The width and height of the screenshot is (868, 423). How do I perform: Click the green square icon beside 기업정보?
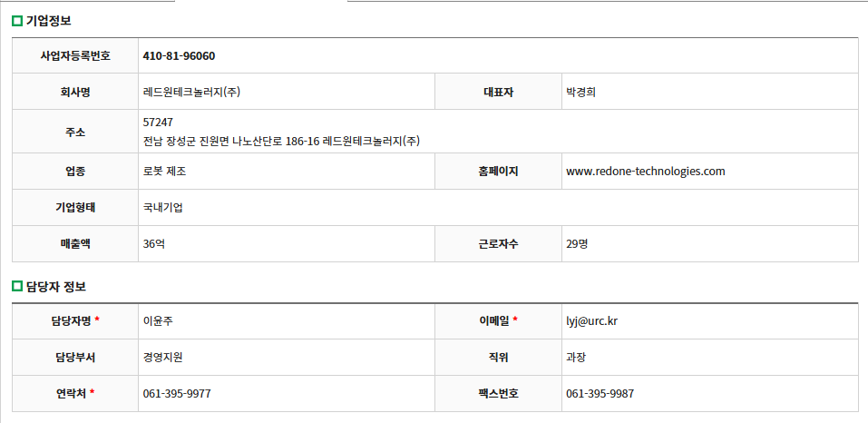point(17,21)
